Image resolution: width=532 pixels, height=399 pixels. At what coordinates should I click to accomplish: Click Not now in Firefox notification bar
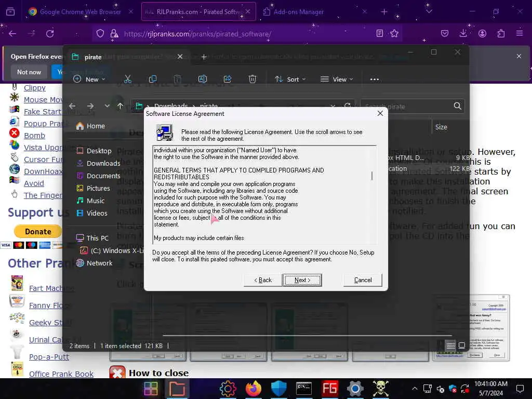pyautogui.click(x=29, y=72)
